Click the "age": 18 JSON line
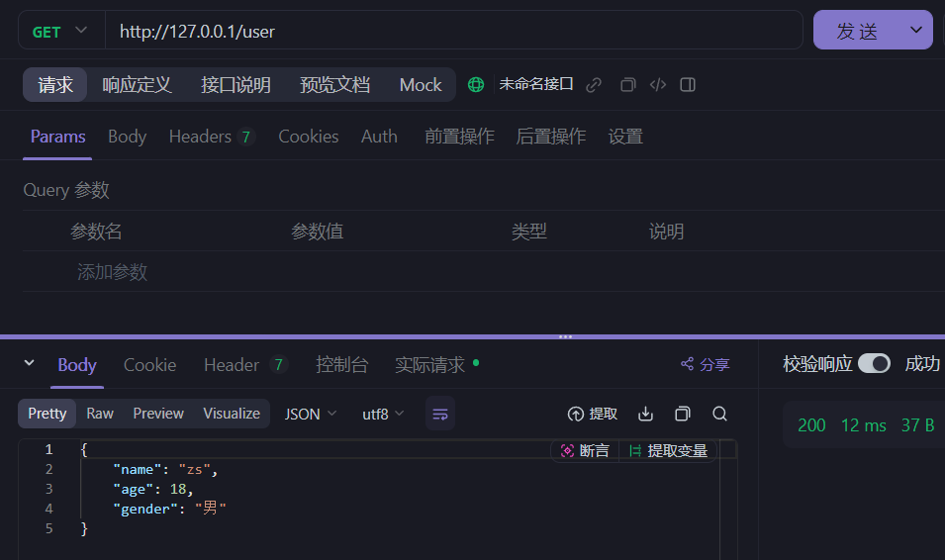945x560 pixels. coord(153,490)
